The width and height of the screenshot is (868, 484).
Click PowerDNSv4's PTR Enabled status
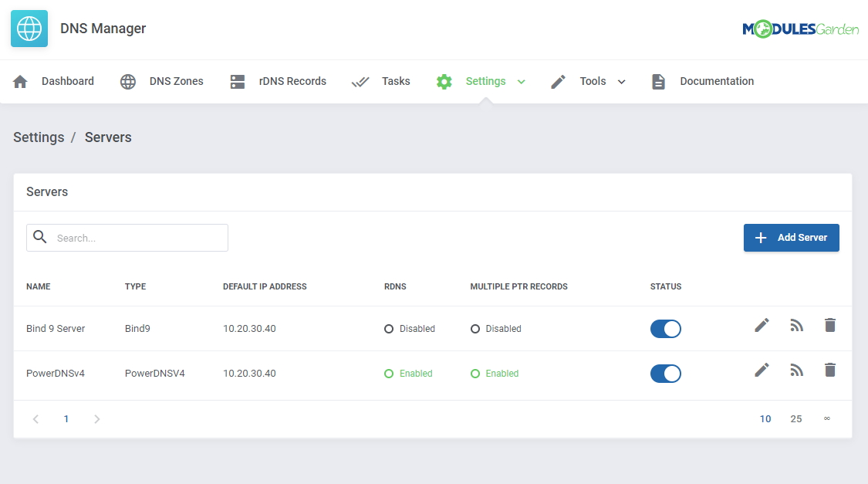pos(495,374)
